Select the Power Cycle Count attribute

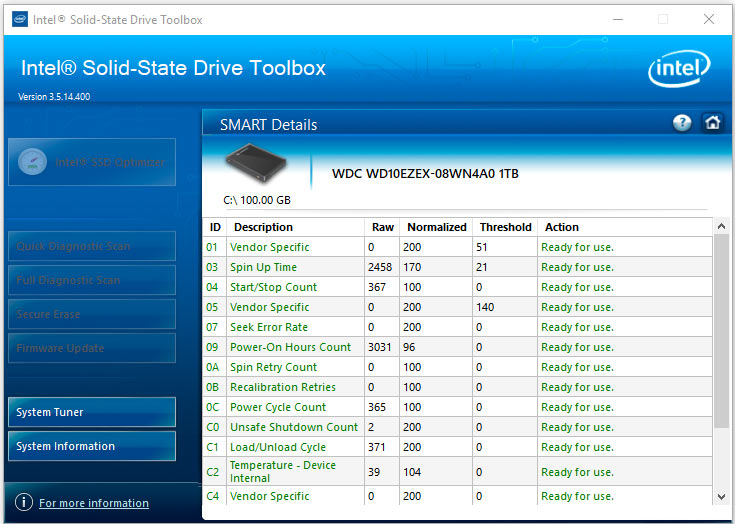coord(278,407)
